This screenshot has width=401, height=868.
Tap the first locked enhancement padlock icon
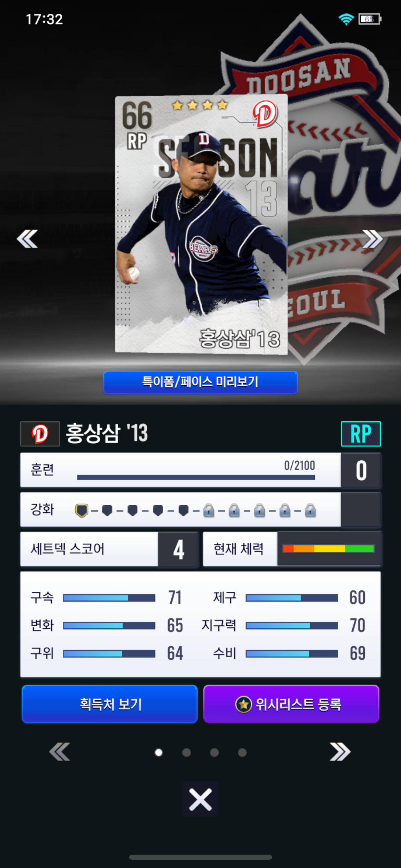208,510
